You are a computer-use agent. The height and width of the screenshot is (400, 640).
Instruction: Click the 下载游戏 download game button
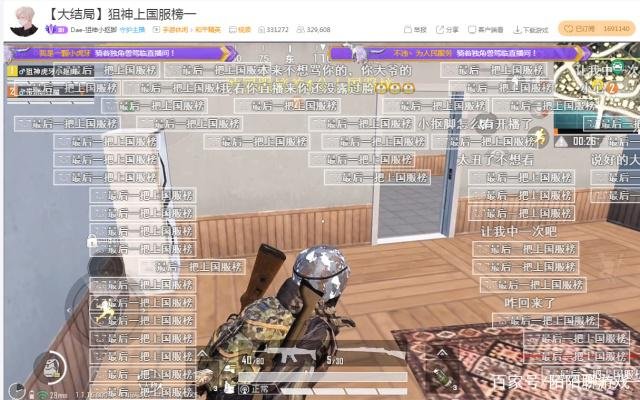(x=531, y=30)
